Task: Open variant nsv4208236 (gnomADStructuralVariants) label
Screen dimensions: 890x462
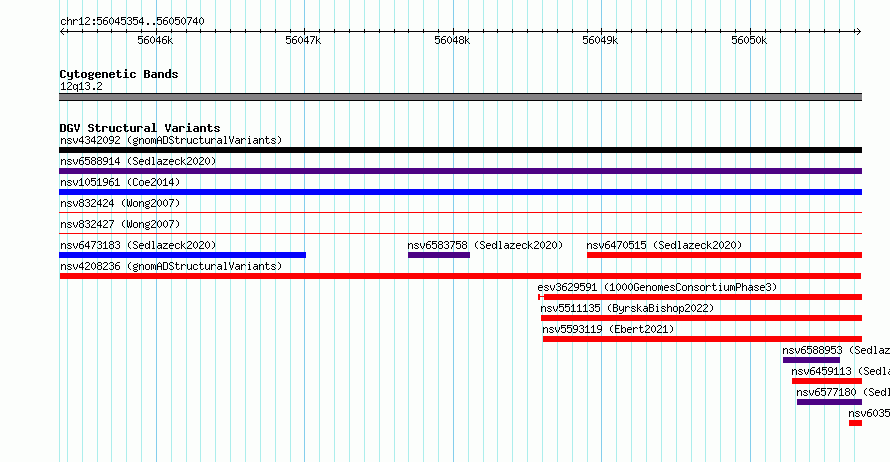Action: [x=171, y=266]
